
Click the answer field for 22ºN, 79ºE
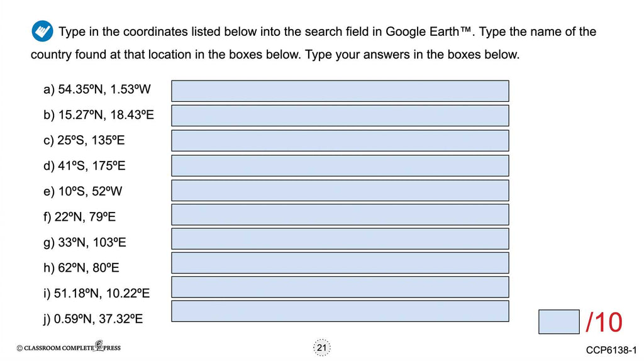340,214
